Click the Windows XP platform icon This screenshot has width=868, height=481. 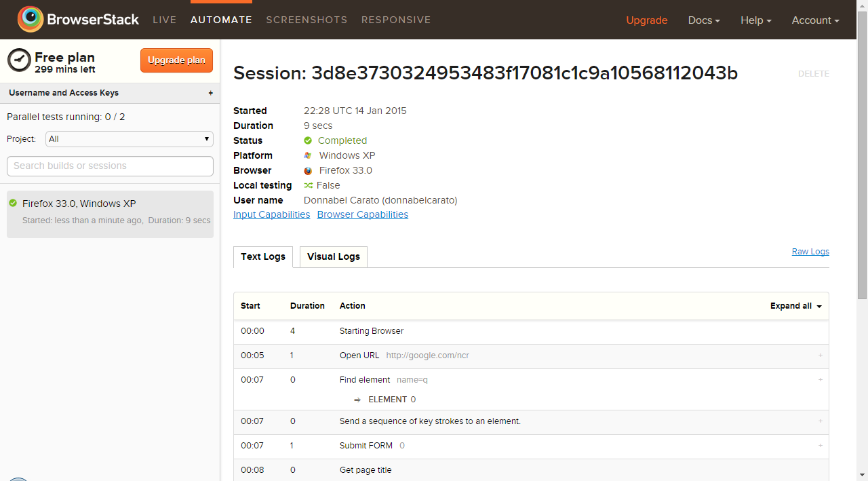click(x=308, y=155)
